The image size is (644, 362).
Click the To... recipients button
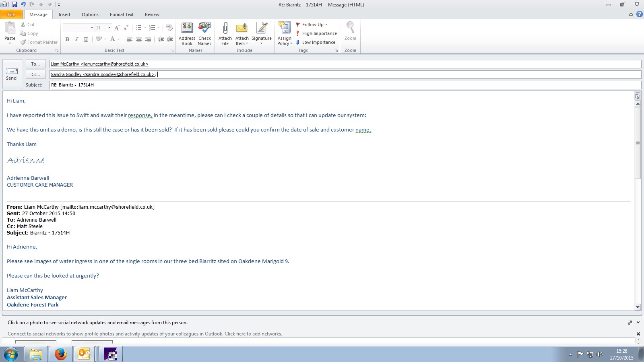35,64
